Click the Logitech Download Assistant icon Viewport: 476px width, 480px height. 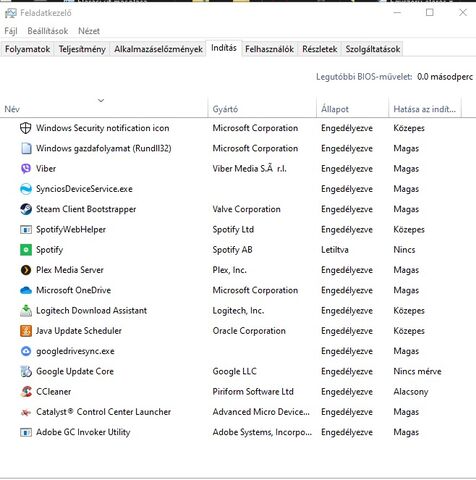pyautogui.click(x=26, y=311)
